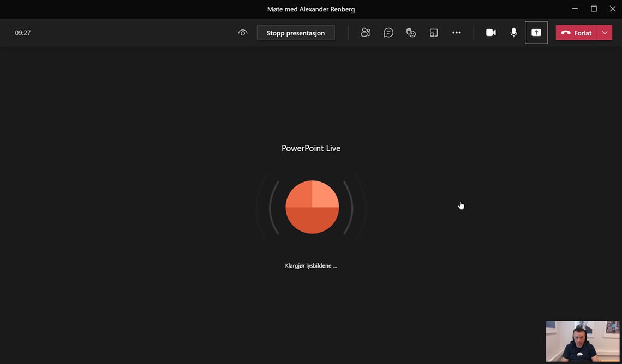Click the meeting title bar text
This screenshot has height=364, width=622.
tap(310, 9)
